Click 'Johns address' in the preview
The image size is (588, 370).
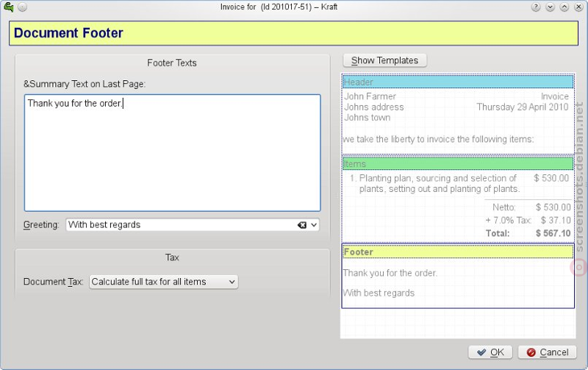[374, 107]
